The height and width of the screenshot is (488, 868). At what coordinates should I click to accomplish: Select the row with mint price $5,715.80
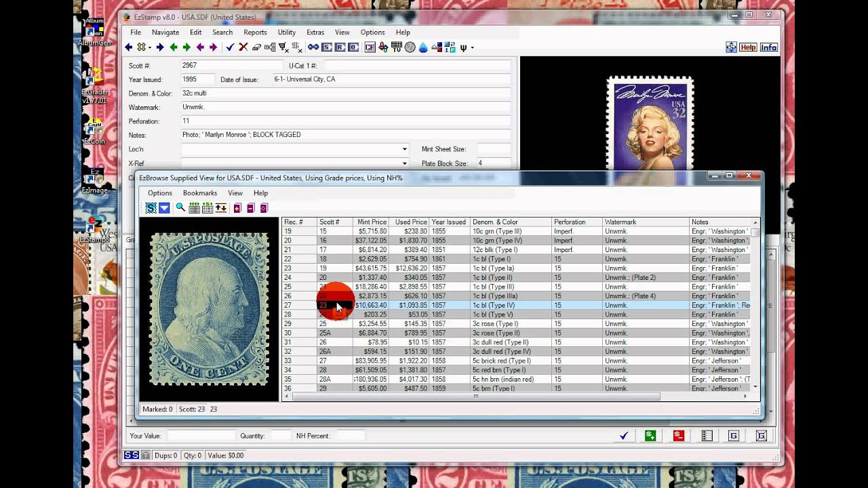[x=517, y=231]
